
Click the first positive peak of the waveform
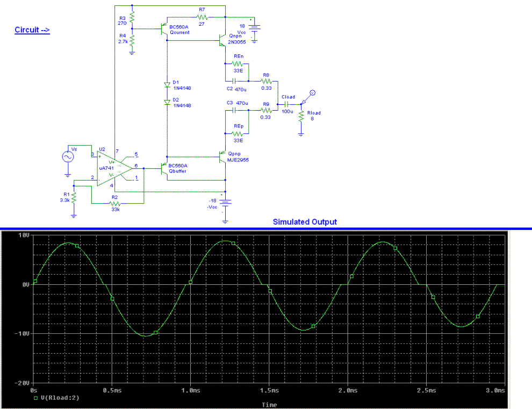[68, 243]
